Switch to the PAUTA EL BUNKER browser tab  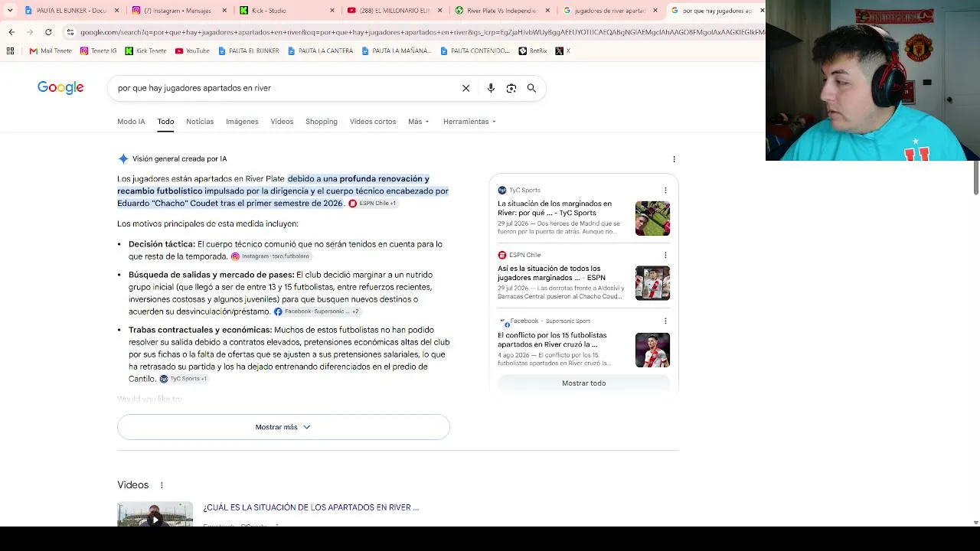point(71,11)
